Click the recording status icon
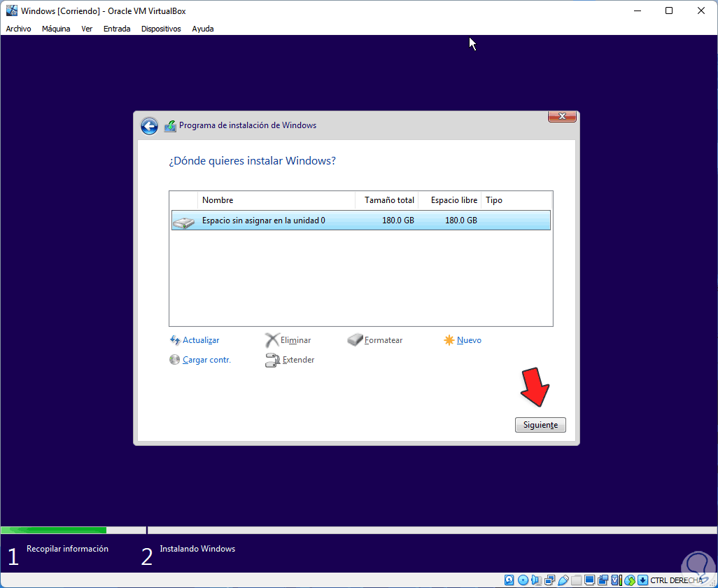Viewport: 718px width, 588px height. (x=603, y=580)
